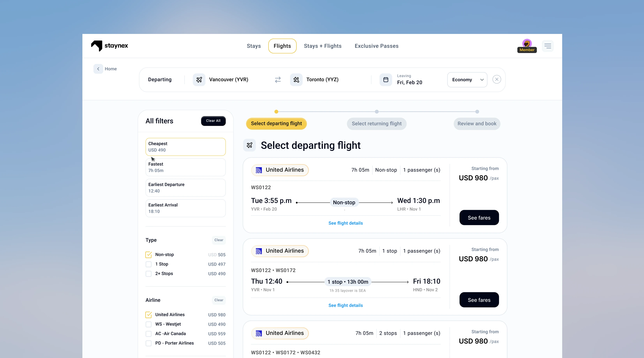This screenshot has width=644, height=358.
Task: Check the AC -Air Canada filter
Action: point(148,334)
